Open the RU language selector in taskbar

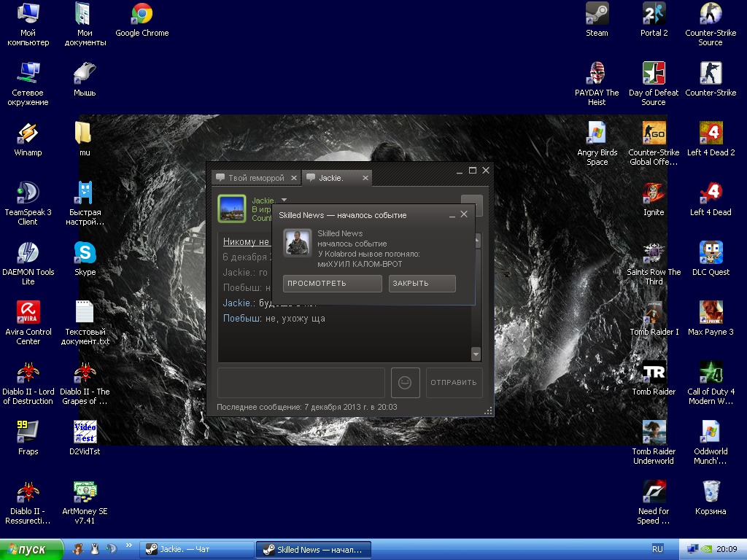tap(657, 549)
